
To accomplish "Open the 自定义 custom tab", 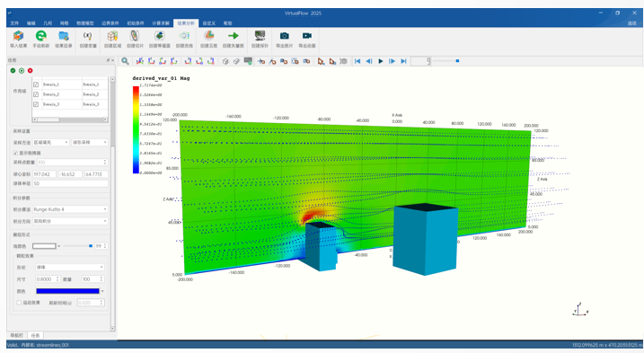I will (208, 23).
